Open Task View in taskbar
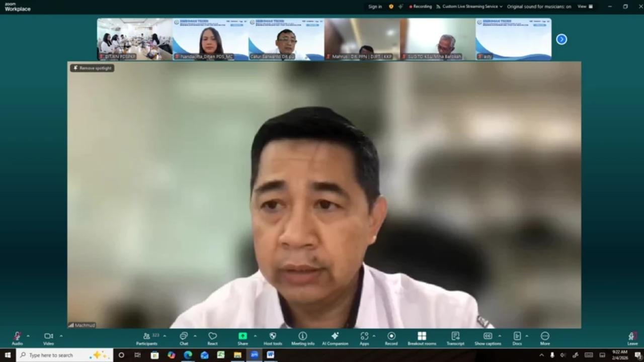The width and height of the screenshot is (644, 362). (x=137, y=355)
